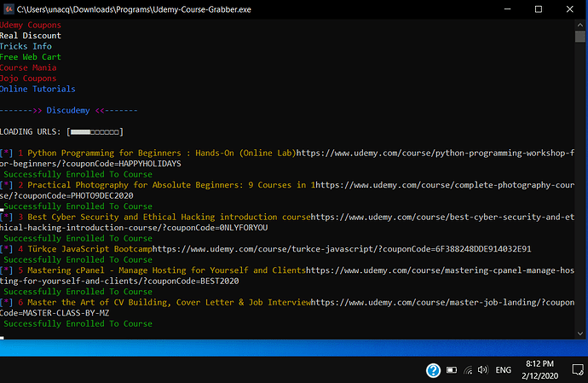Switch the ENG input language indicator
This screenshot has height=383, width=588.
pyautogui.click(x=504, y=370)
